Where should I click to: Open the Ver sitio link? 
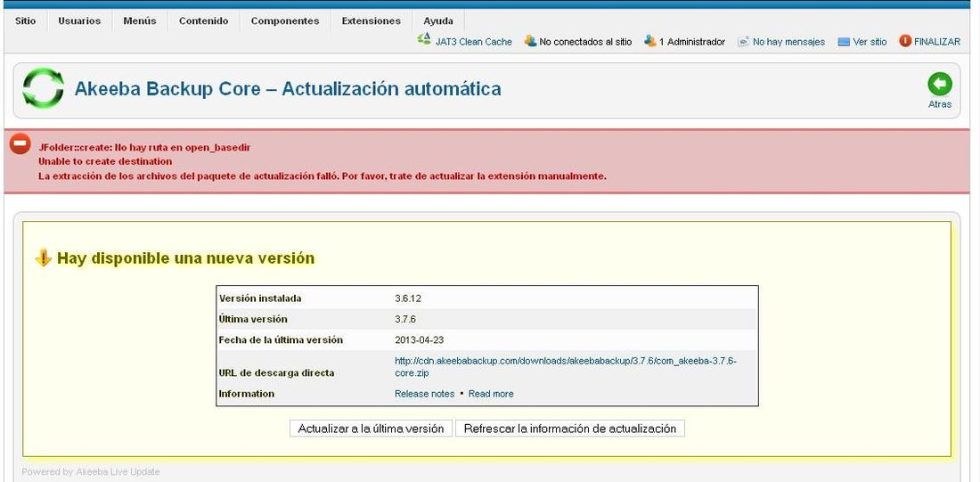[870, 42]
